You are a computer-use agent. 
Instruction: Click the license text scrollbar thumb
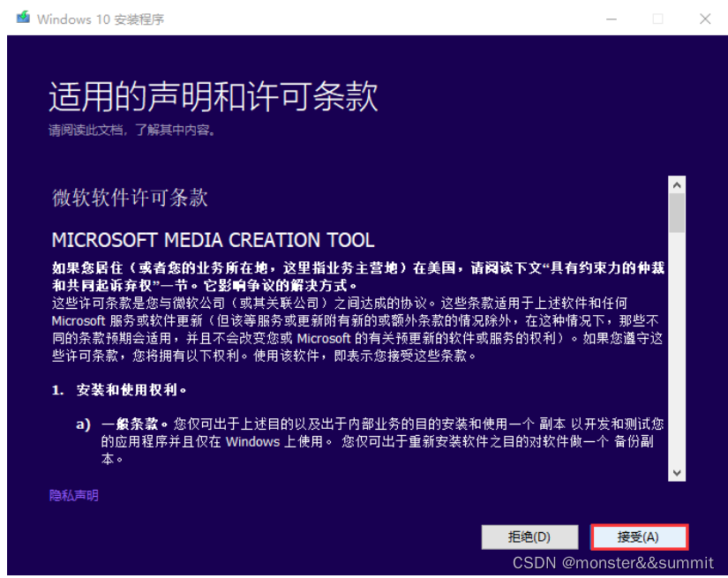tap(677, 213)
